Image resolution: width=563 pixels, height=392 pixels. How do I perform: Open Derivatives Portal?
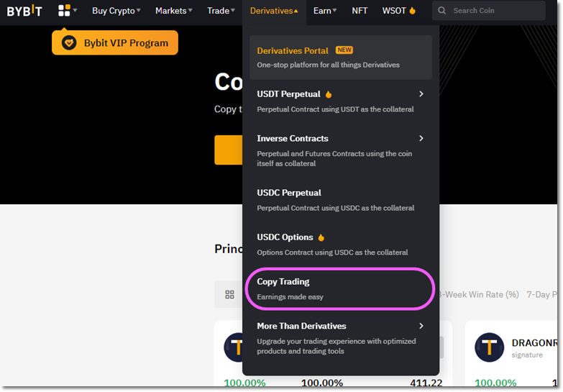pos(341,57)
